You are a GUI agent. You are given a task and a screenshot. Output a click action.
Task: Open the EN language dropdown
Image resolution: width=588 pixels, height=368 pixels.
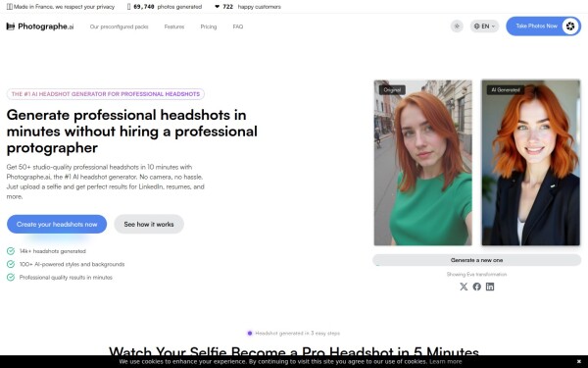click(484, 26)
